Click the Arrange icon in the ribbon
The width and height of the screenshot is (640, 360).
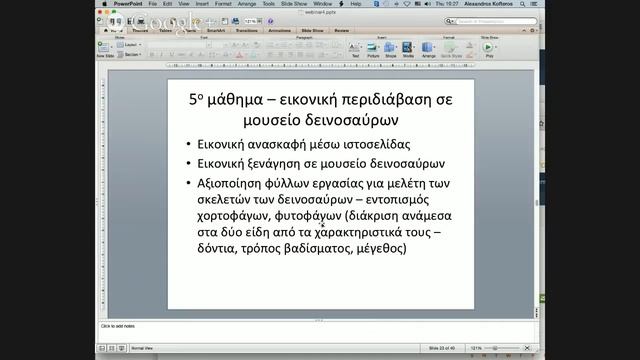(427, 47)
